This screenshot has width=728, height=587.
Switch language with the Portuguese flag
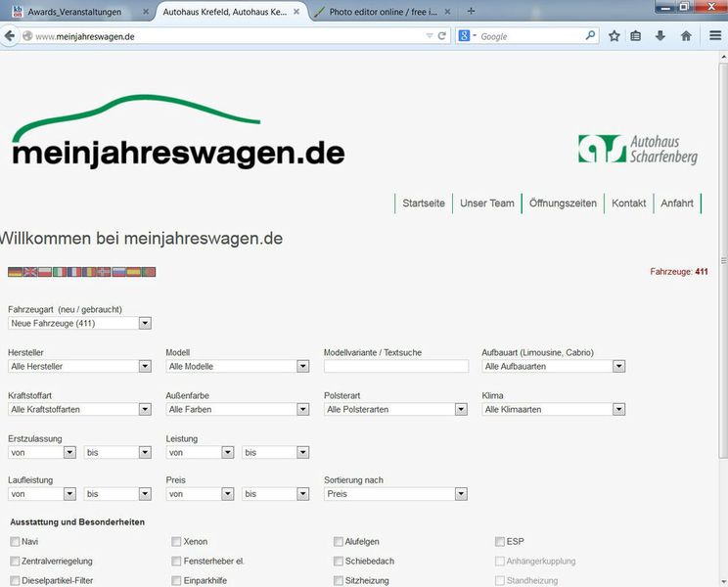pyautogui.click(x=149, y=272)
